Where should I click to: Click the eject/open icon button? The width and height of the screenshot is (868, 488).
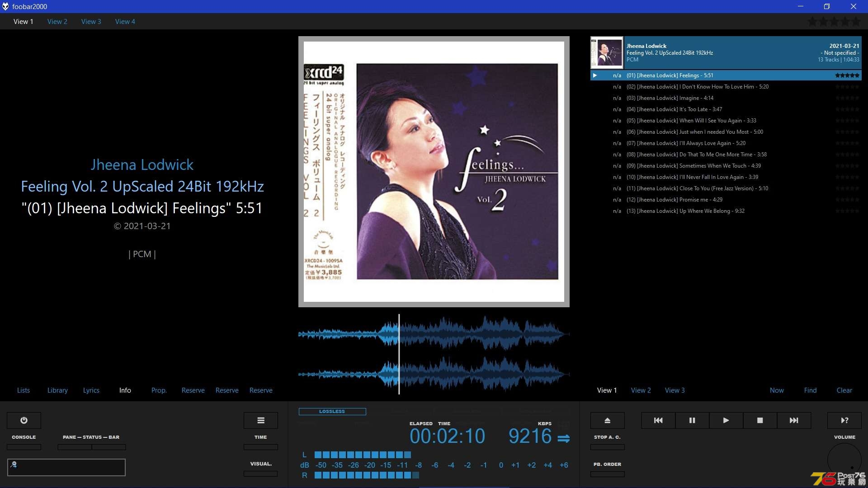point(608,420)
